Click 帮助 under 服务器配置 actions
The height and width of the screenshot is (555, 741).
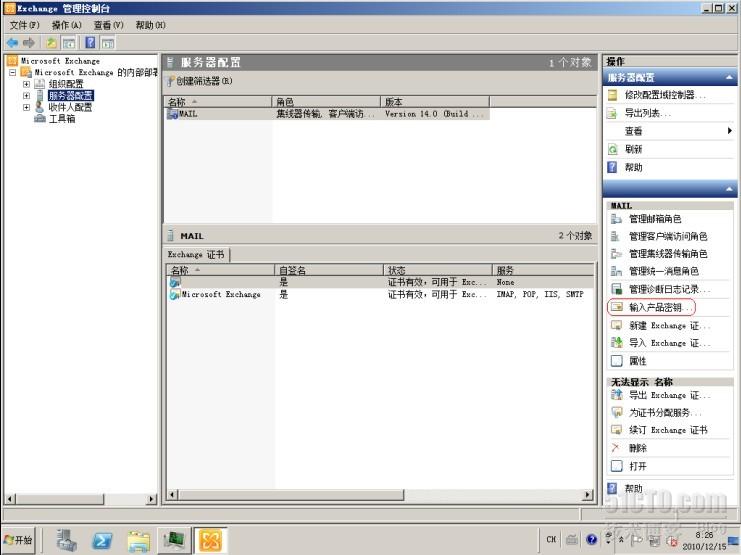[x=633, y=167]
